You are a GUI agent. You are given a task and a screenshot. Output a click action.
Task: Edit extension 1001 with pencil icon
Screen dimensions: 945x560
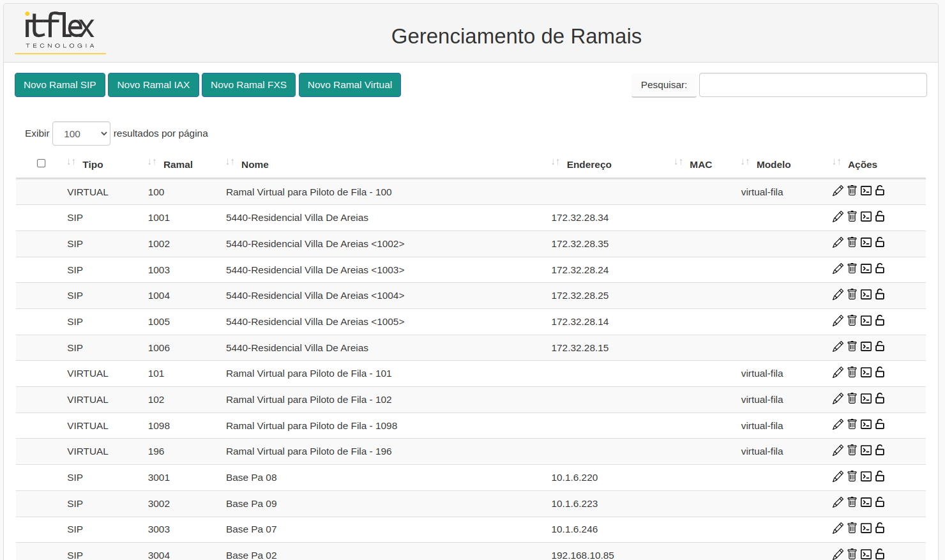(x=838, y=216)
